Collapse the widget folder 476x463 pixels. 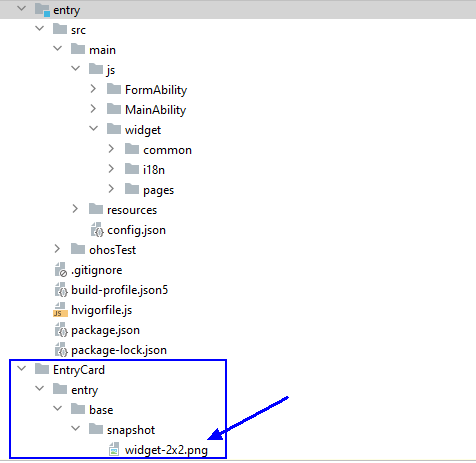[x=94, y=128]
